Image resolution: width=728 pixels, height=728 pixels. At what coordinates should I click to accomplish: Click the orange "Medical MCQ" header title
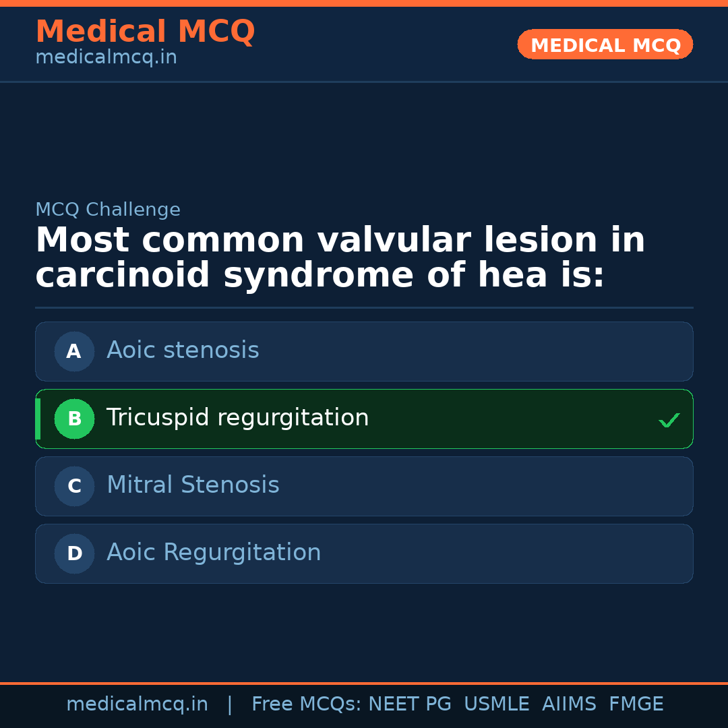[145, 32]
